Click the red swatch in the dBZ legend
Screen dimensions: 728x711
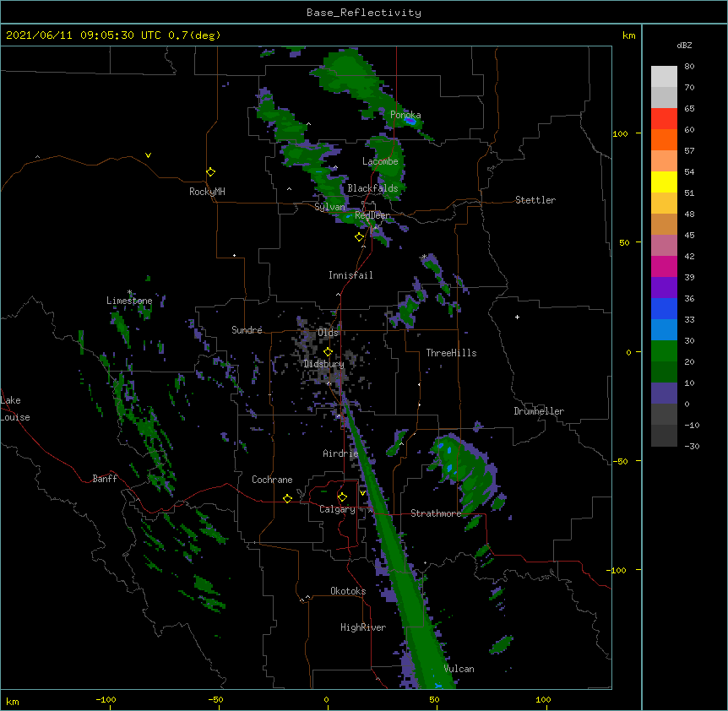click(664, 119)
